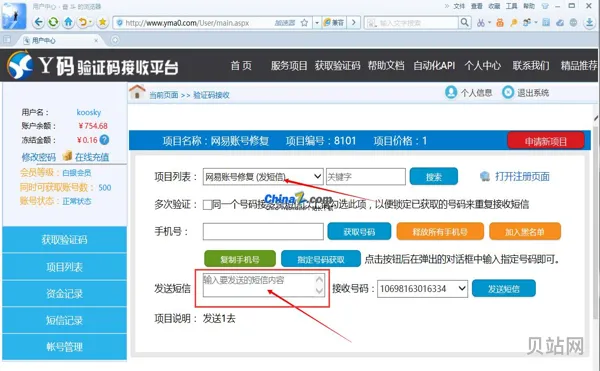Bookmark this page with the address bar star
Screen dimensions: 600x371
[x=304, y=23]
